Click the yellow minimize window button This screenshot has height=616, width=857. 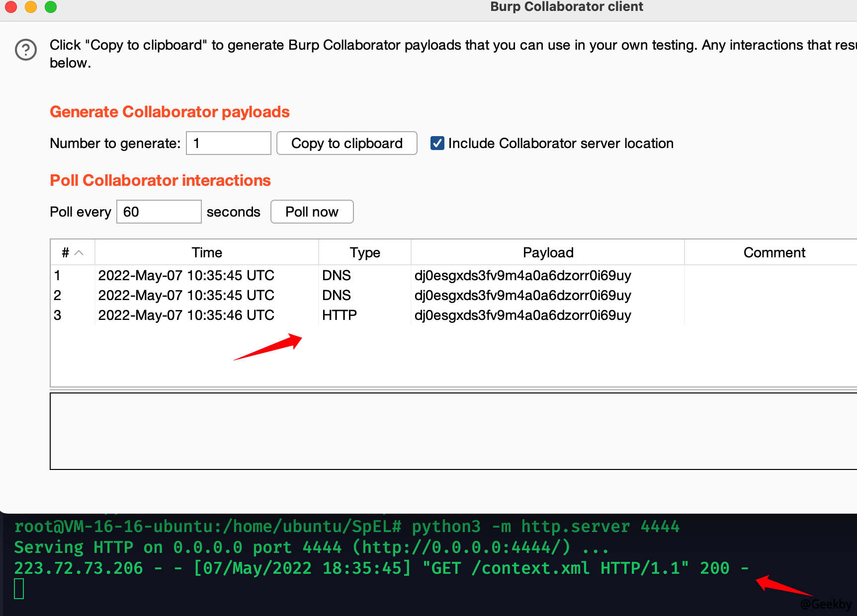click(31, 6)
